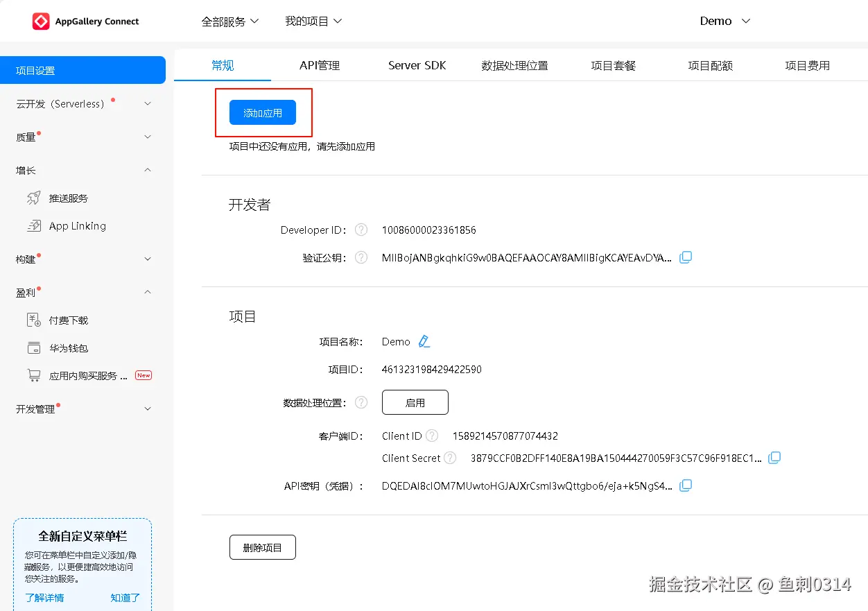Select the 常规 tab
Viewport: 868px width, 611px height.
tap(223, 66)
